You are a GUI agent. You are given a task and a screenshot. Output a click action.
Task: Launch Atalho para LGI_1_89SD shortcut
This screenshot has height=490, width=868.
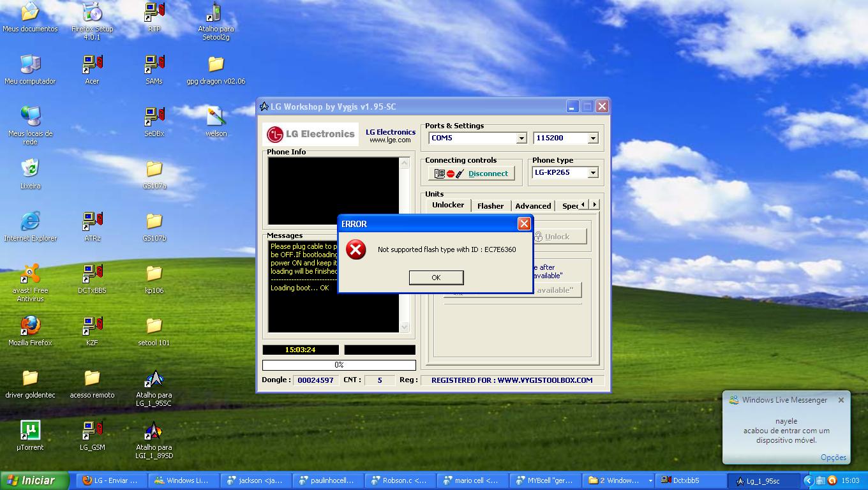[x=154, y=440]
